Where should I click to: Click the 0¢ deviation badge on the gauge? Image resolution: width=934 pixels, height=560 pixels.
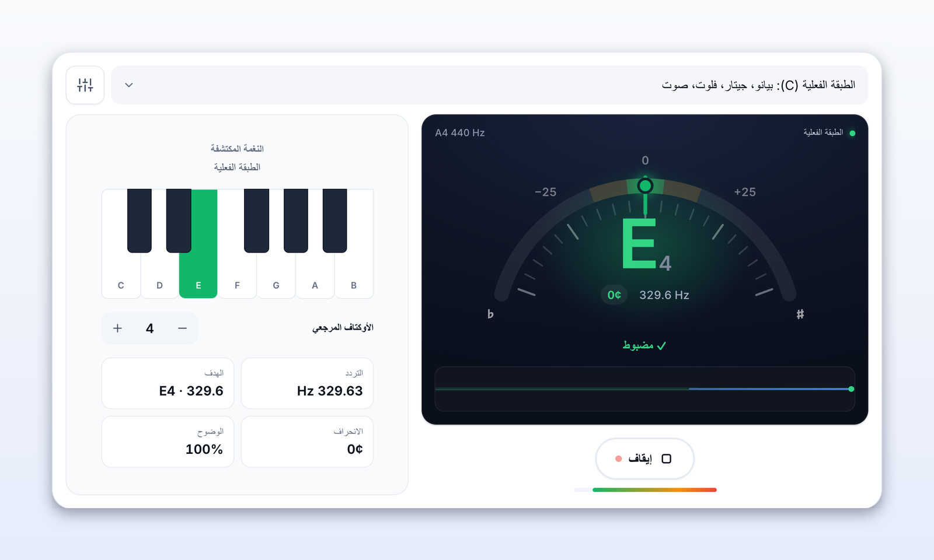pyautogui.click(x=614, y=295)
